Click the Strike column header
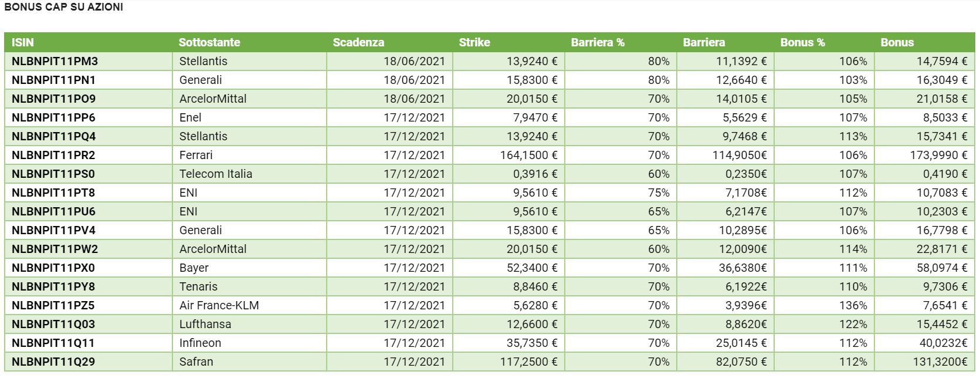 pos(474,42)
